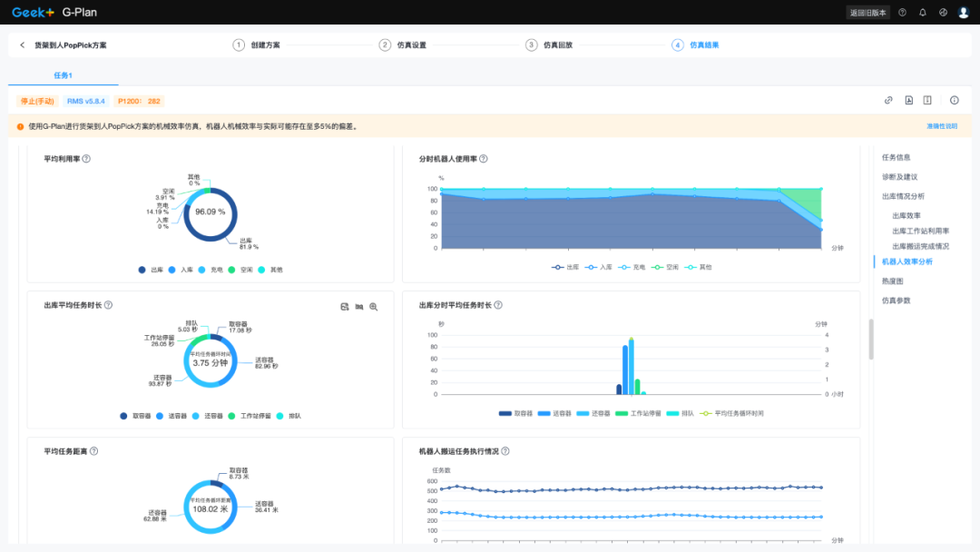Click save-image icon on 出库平均任务时长 card
This screenshot has width=980, height=552.
(x=345, y=307)
